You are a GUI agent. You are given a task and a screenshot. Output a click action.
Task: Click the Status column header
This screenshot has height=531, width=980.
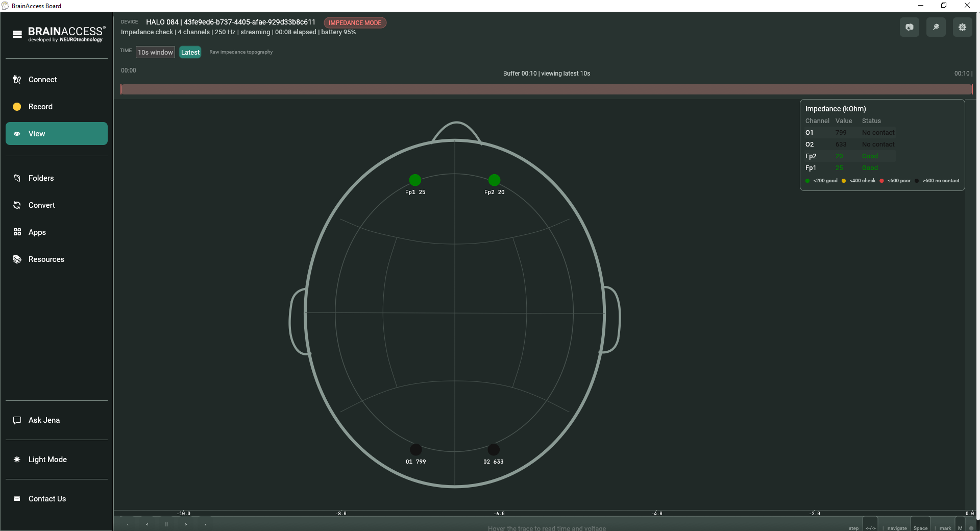coord(871,121)
